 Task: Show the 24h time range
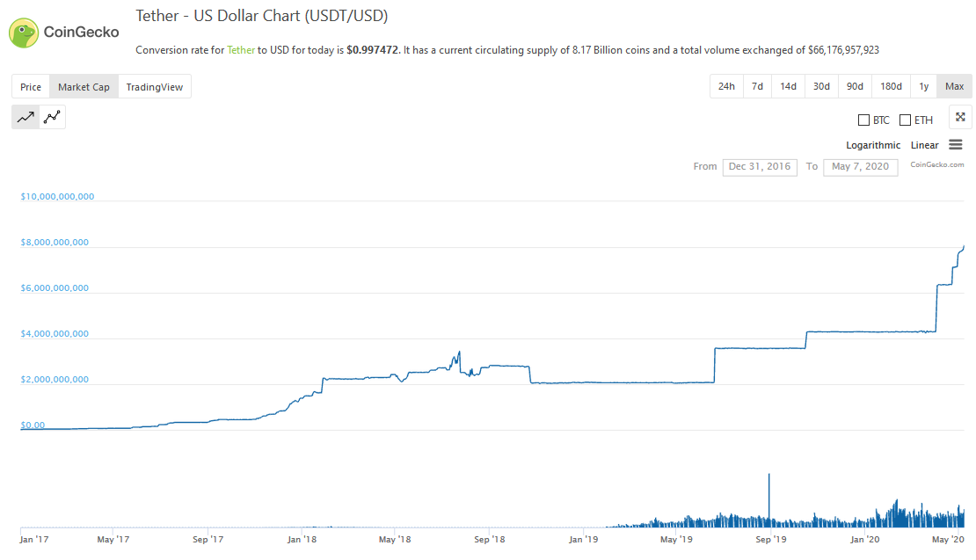pos(726,86)
